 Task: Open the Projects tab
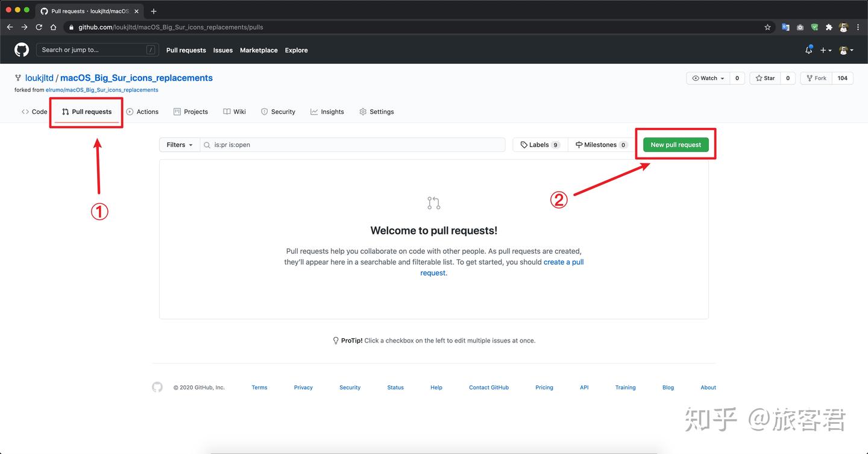point(190,112)
